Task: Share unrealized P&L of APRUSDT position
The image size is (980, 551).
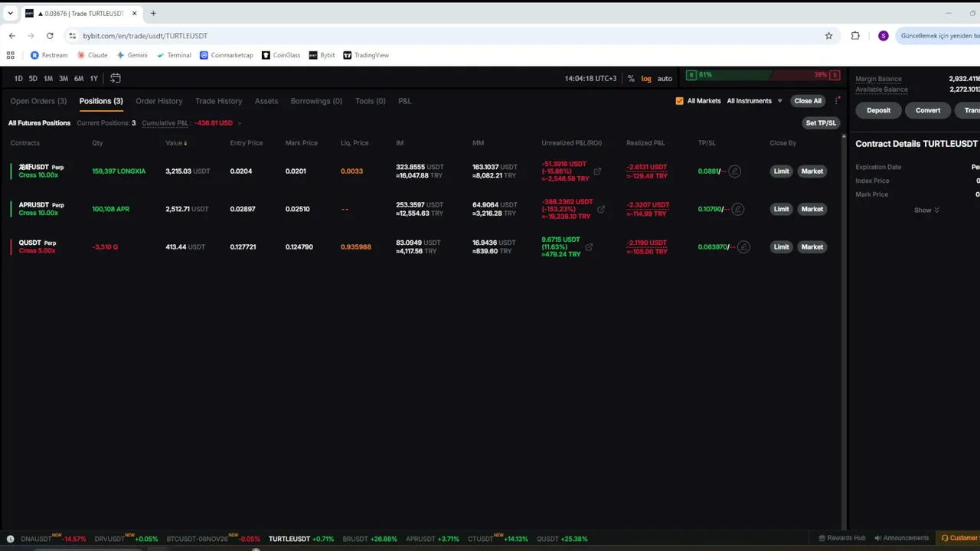Action: tap(601, 209)
